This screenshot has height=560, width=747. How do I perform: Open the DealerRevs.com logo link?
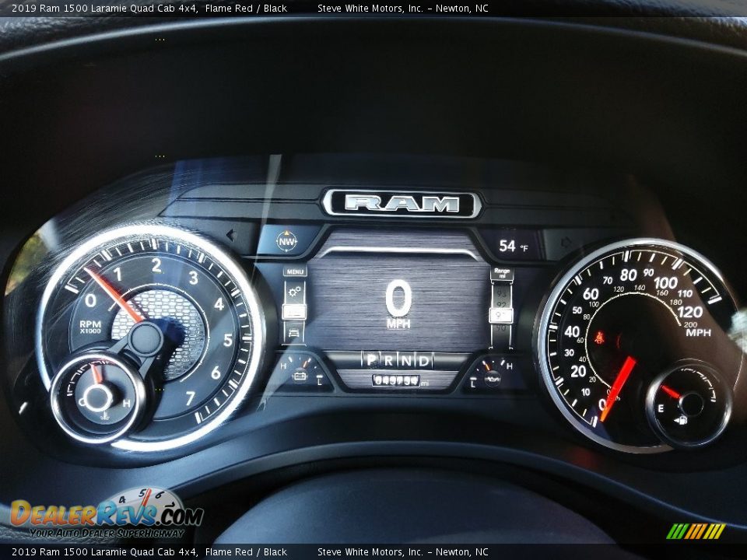[x=107, y=513]
